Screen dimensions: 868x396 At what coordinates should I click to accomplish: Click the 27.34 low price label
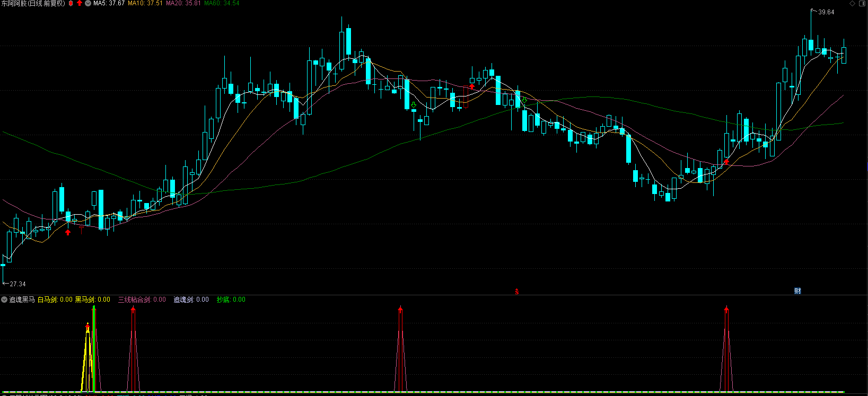pyautogui.click(x=17, y=284)
